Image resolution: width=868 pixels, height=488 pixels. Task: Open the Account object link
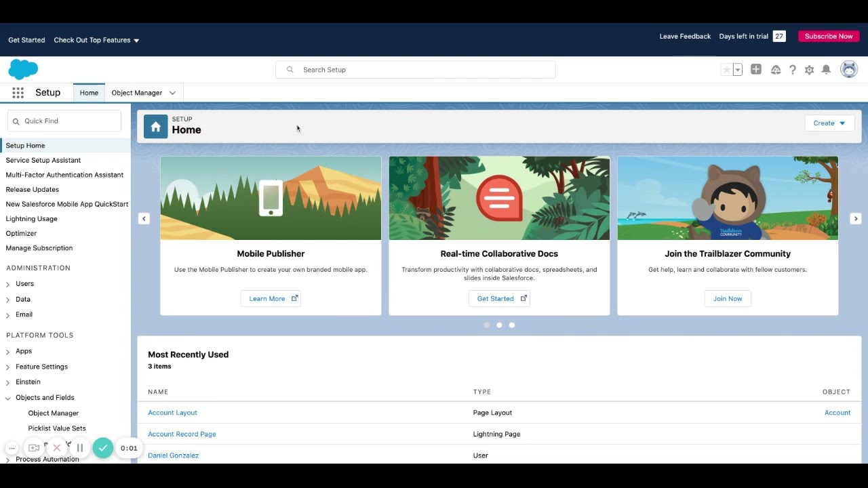tap(837, 413)
